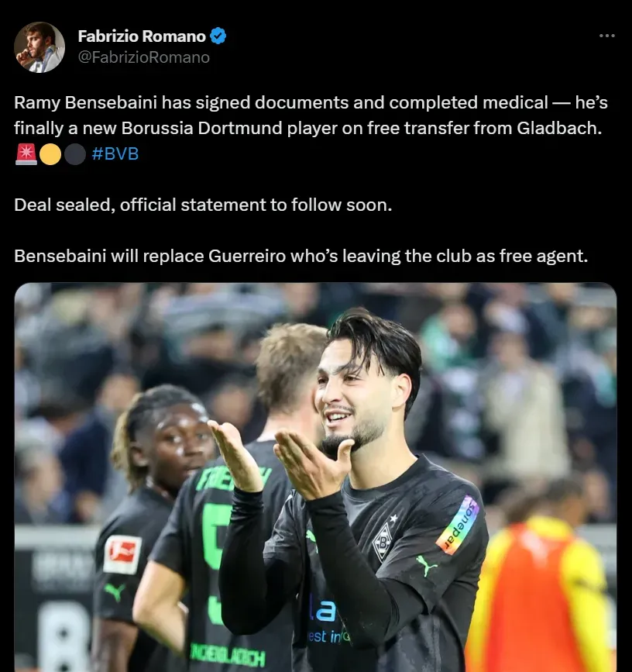Click the black circle emoji
This screenshot has height=672, width=632.
75,154
